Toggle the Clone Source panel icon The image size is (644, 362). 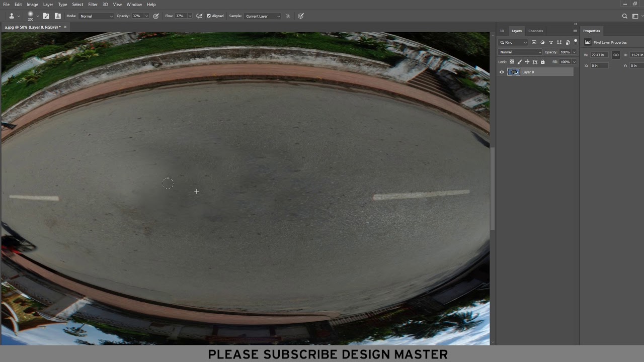57,16
